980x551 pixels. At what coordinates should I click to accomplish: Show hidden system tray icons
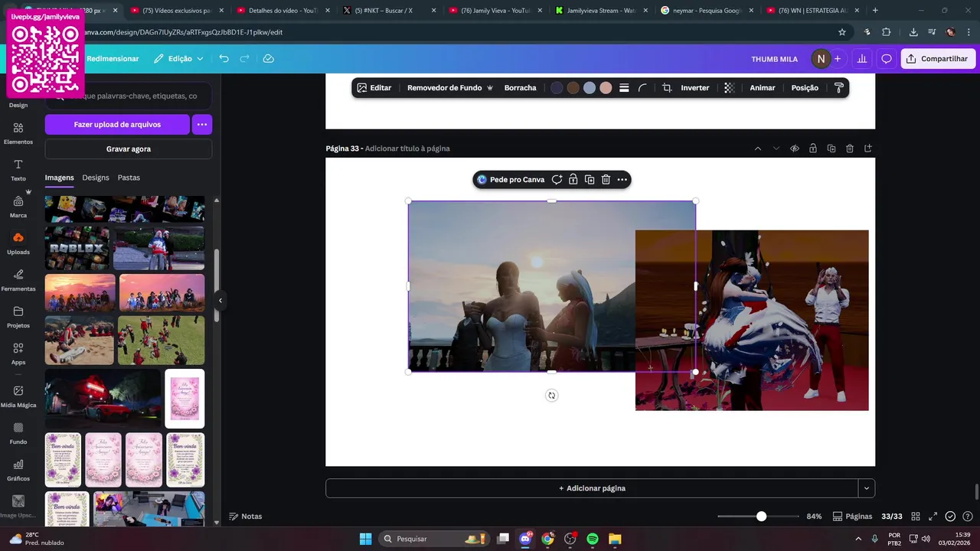[858, 539]
